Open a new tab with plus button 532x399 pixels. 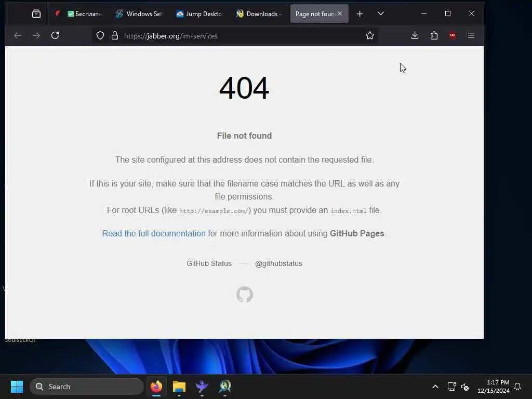coord(360,14)
